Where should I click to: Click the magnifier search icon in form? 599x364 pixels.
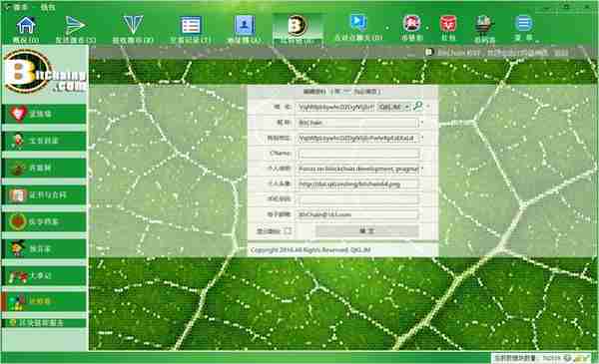coord(418,107)
